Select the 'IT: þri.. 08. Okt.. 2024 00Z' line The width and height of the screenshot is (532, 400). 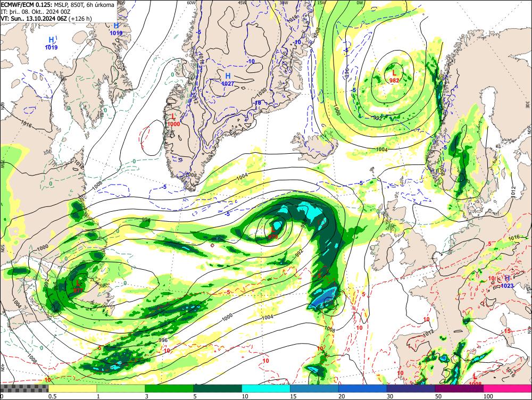pyautogui.click(x=36, y=12)
